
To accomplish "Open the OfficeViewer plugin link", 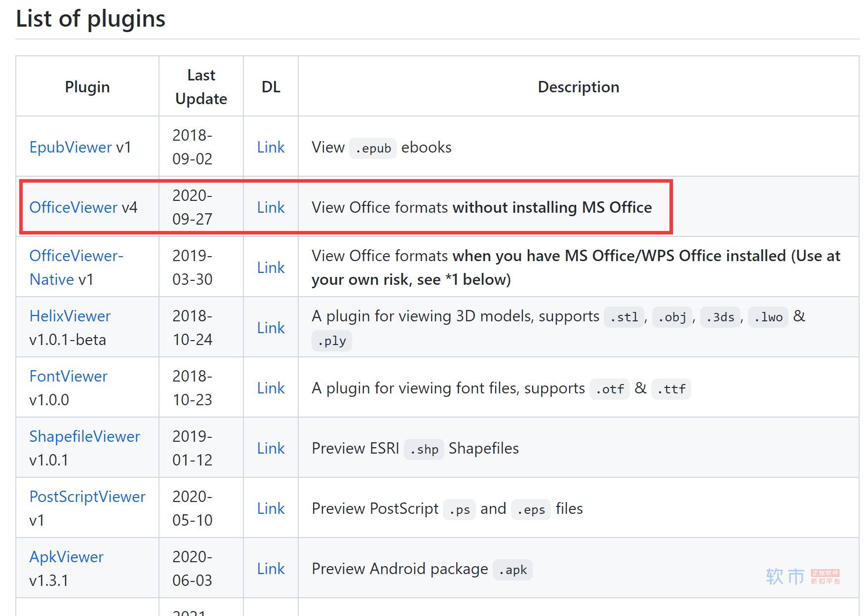I will [74, 207].
